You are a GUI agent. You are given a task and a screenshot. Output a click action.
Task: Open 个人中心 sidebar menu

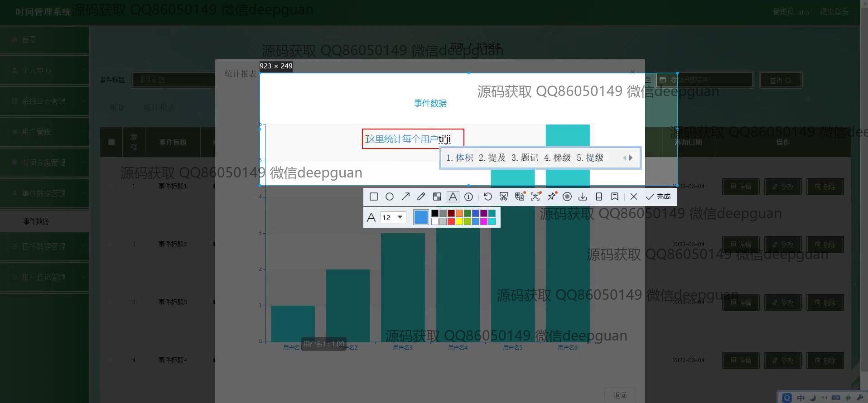[44, 71]
